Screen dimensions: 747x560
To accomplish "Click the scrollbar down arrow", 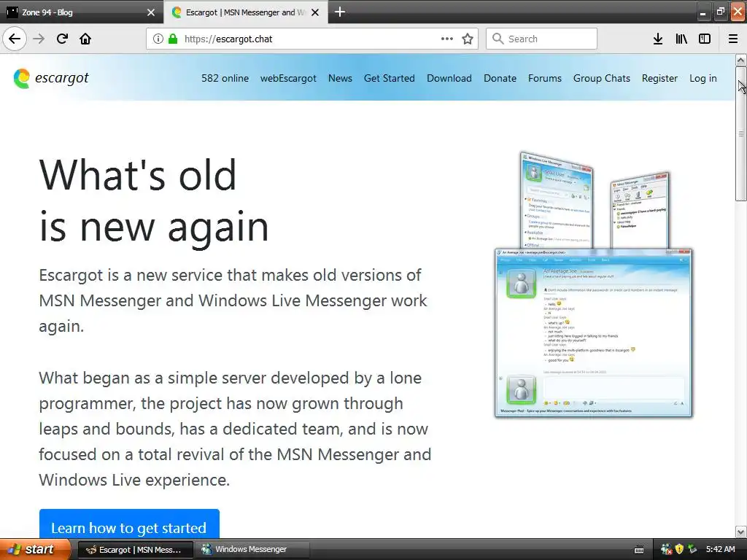I will pyautogui.click(x=741, y=532).
